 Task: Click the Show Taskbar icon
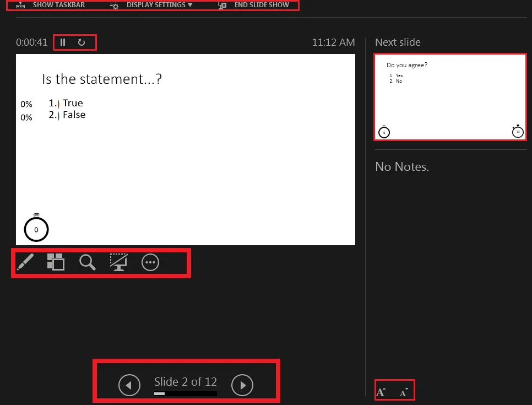(20, 5)
